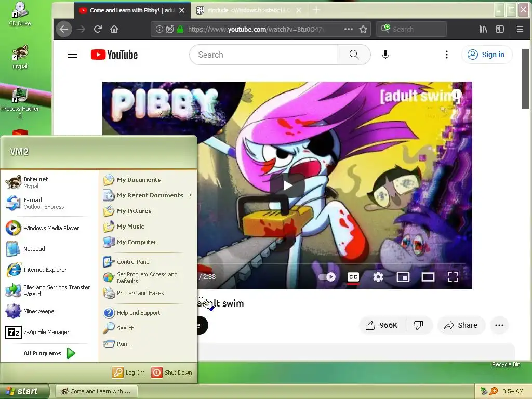Open page actions three-dot menu in address bar
The height and width of the screenshot is (399, 532).
pyautogui.click(x=349, y=29)
